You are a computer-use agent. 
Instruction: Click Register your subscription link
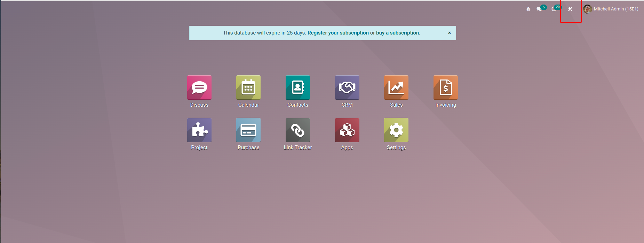tap(338, 33)
